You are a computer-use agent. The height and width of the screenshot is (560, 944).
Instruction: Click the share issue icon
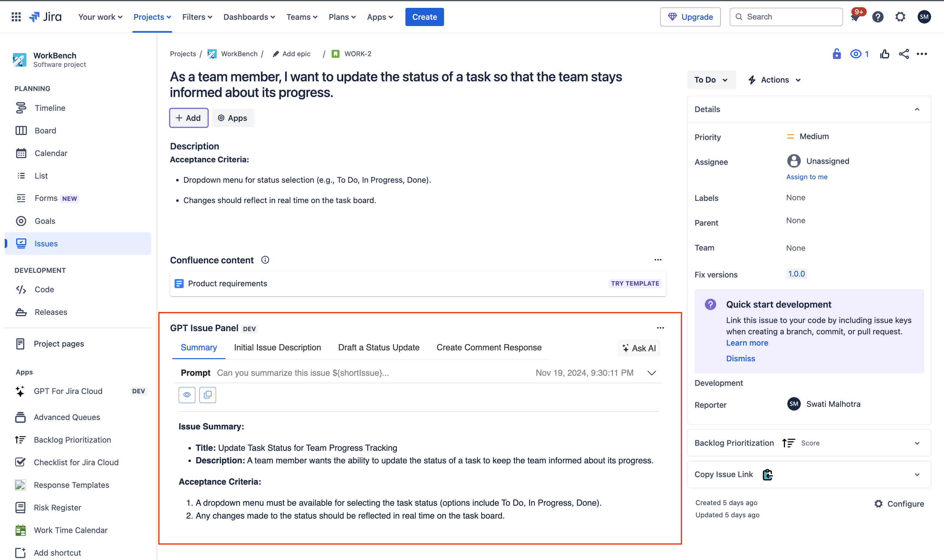tap(903, 54)
